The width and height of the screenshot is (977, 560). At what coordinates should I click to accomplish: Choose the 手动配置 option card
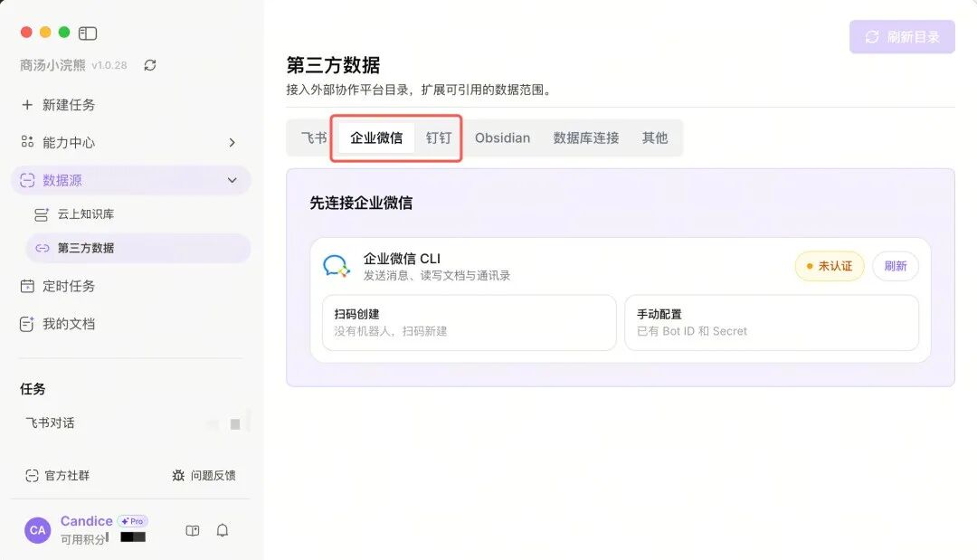coord(772,323)
